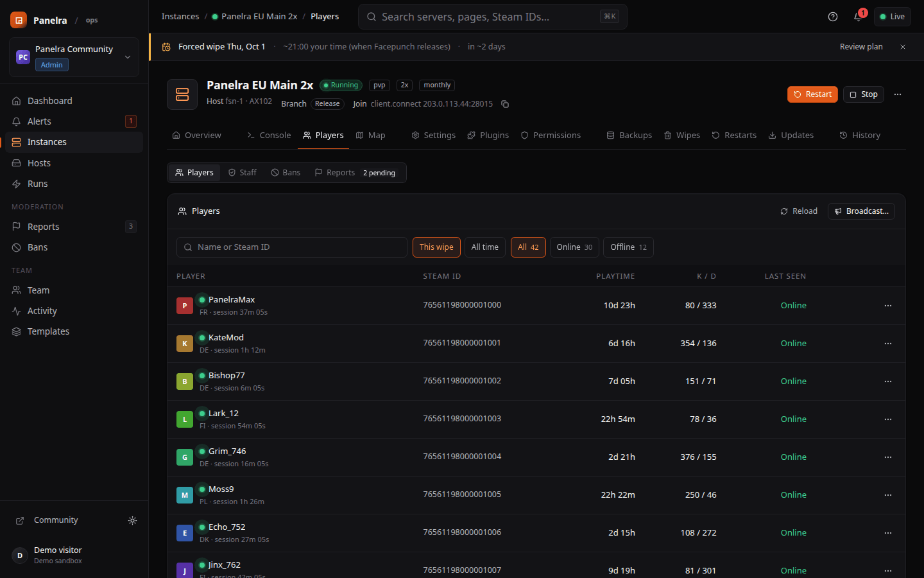Image resolution: width=924 pixels, height=578 pixels.
Task: Filter players by This wipe
Action: [436, 247]
